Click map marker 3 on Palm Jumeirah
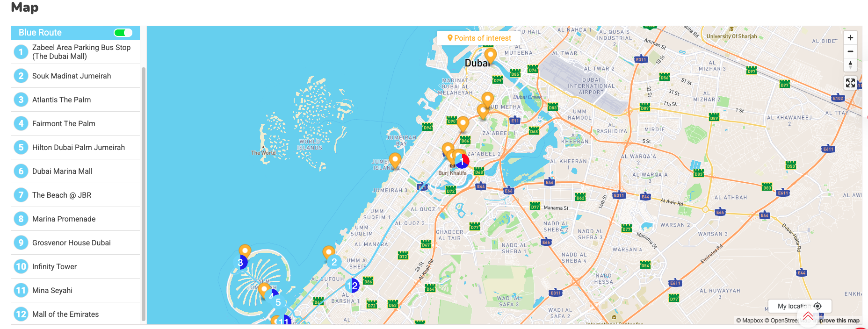This screenshot has height=329, width=868. [x=240, y=263]
